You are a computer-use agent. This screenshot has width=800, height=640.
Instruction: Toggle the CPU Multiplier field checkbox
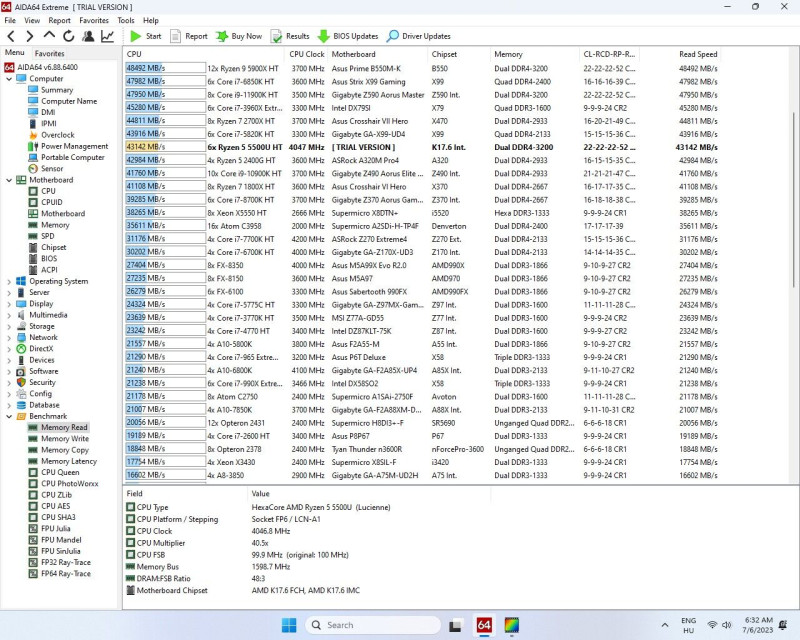131,543
